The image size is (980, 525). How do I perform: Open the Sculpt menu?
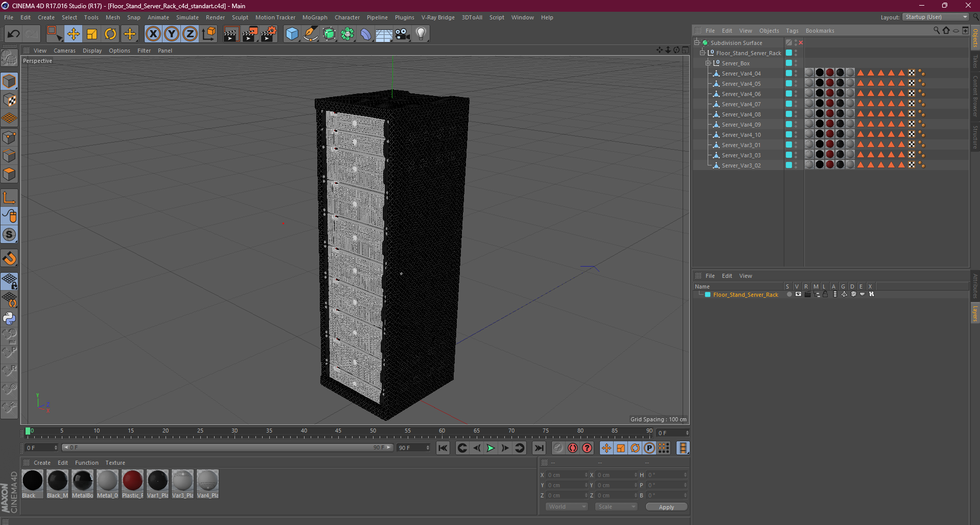[x=240, y=17]
